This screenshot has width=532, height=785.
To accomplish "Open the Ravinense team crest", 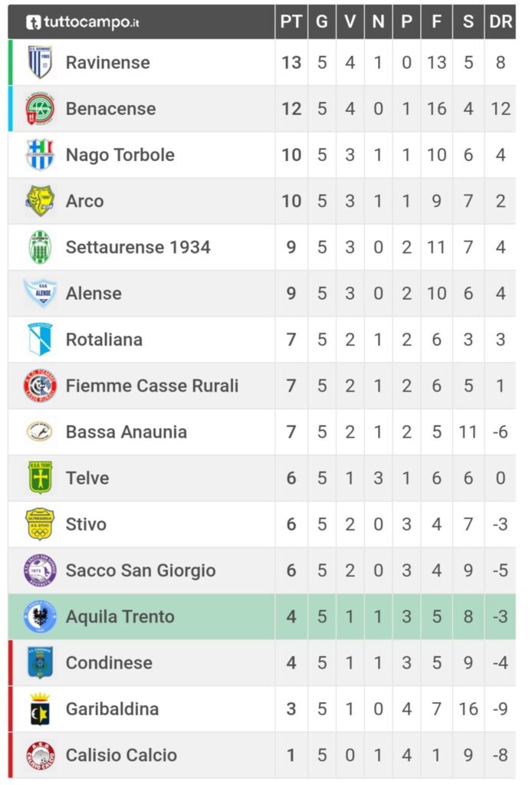I will click(40, 63).
